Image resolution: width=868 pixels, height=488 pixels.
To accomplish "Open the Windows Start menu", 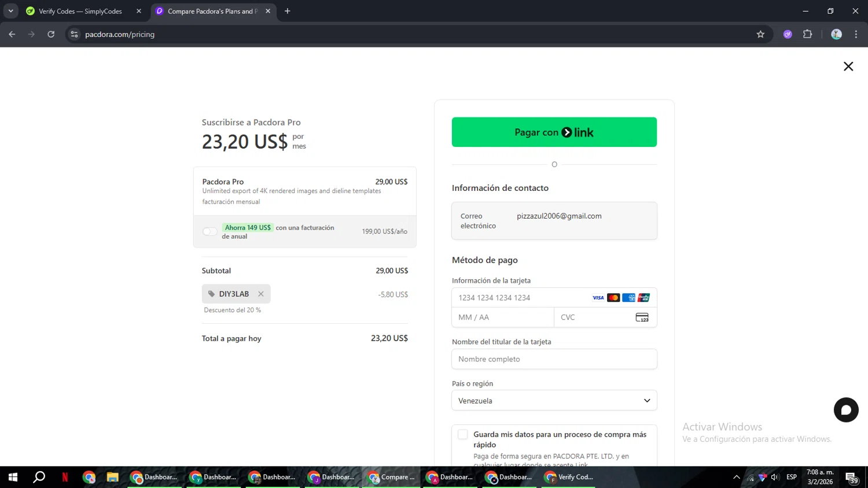I will click(x=13, y=477).
